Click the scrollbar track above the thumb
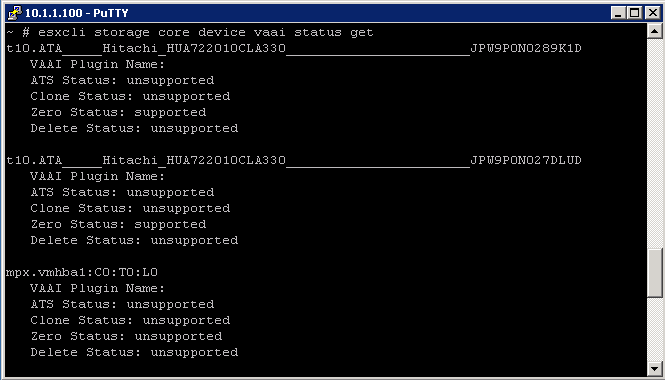This screenshot has height=380, width=665. click(654, 144)
